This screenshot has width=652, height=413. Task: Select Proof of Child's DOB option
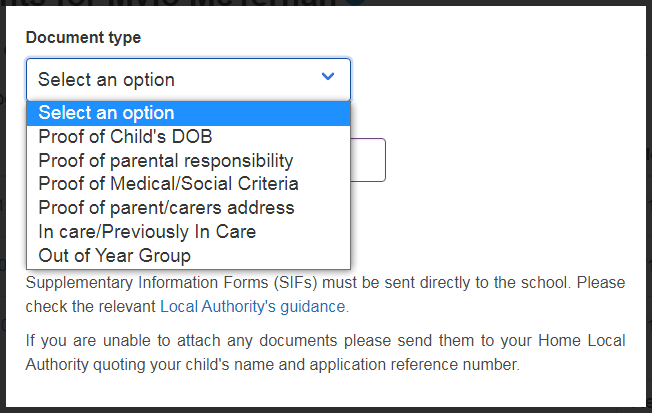125,136
